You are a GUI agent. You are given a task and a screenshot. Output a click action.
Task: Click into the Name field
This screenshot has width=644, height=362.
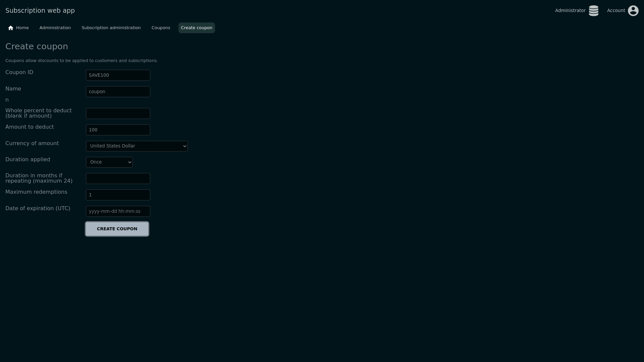[118, 92]
